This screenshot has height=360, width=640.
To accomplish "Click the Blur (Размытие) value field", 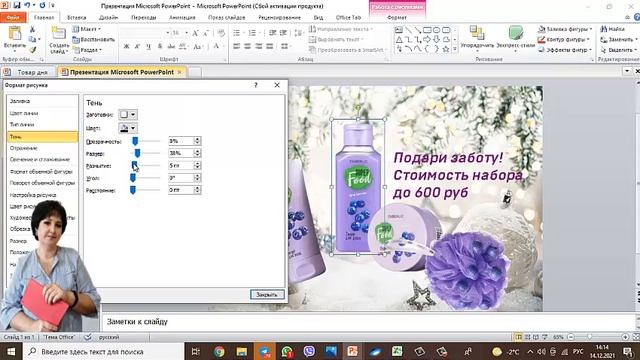I will click(x=181, y=165).
